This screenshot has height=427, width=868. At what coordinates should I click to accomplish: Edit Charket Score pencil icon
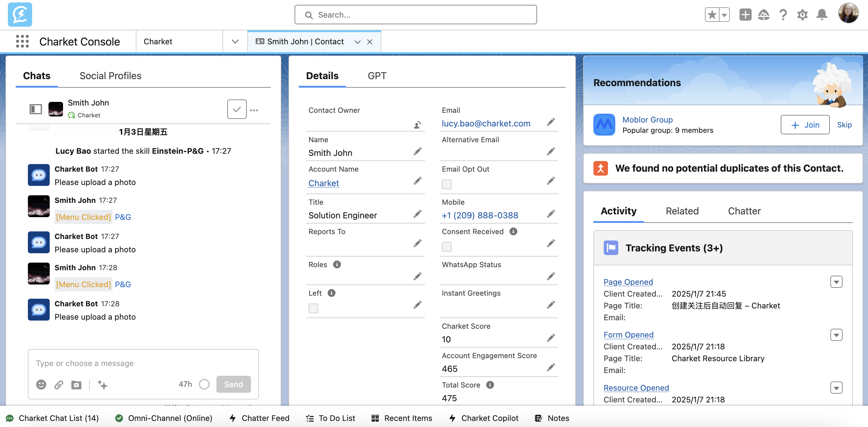(551, 338)
